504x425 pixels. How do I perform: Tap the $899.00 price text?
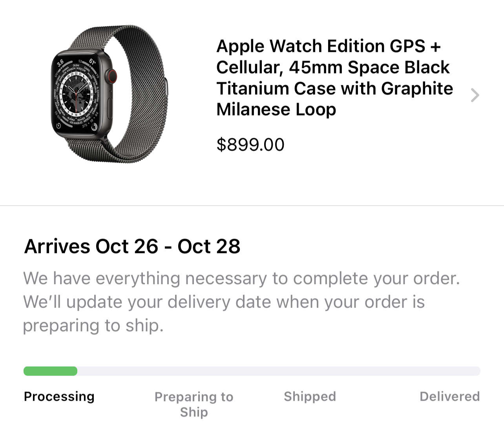[x=250, y=145]
